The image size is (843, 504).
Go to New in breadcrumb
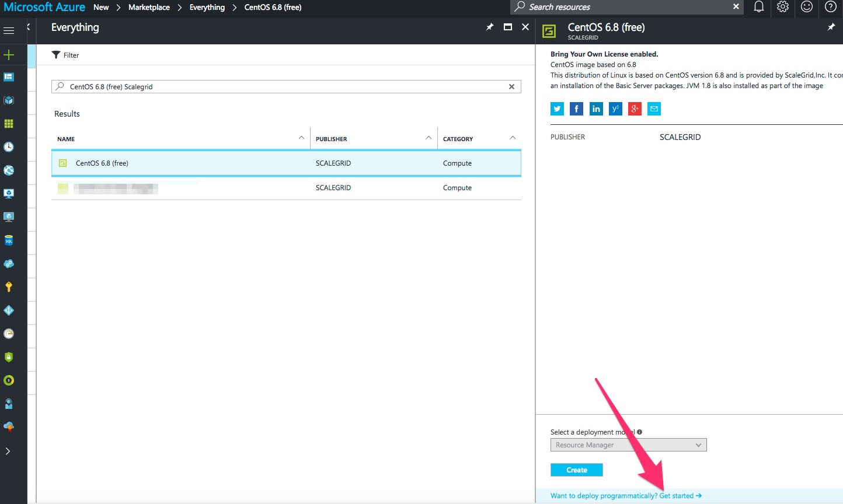tap(101, 7)
